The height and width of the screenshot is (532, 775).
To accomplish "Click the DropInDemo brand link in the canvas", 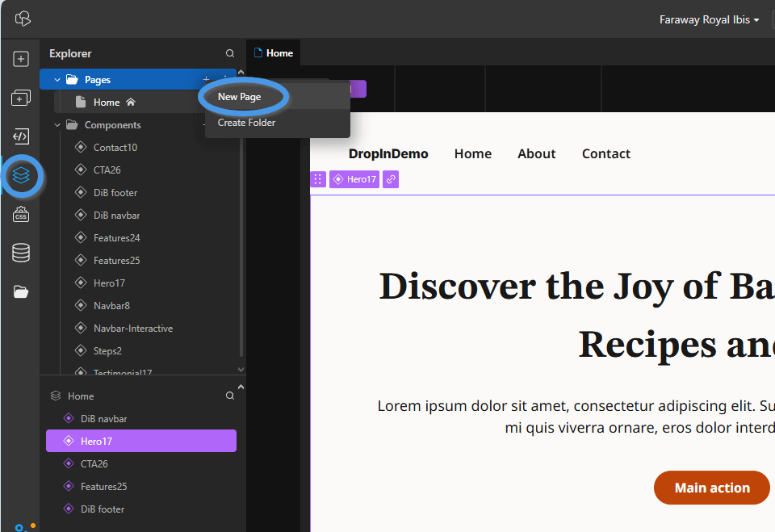I will [x=388, y=153].
